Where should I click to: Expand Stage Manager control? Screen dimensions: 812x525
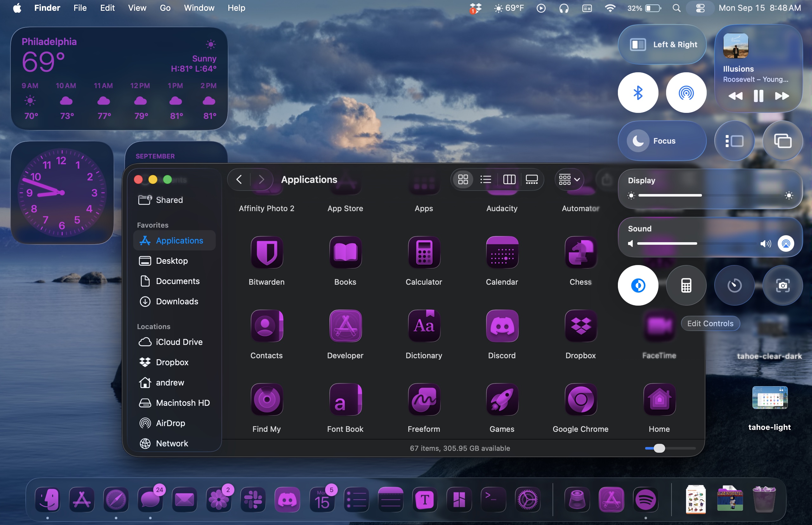coord(734,141)
